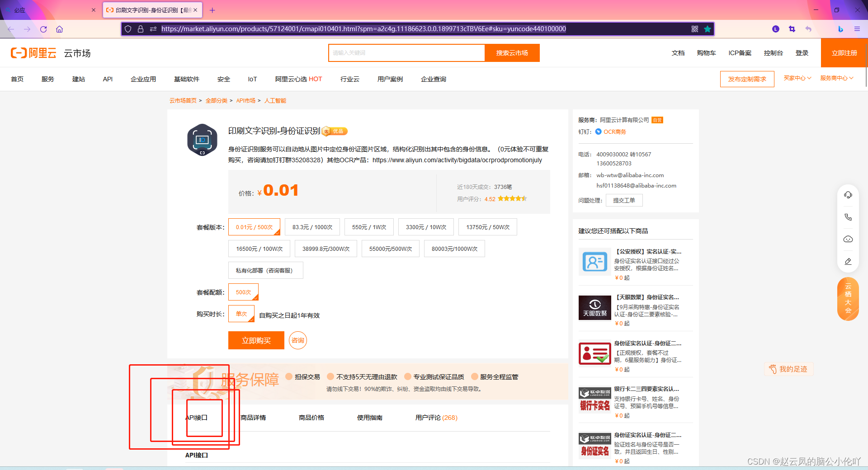Open QR code icon in address bar
This screenshot has width=868, height=470.
coord(695,29)
